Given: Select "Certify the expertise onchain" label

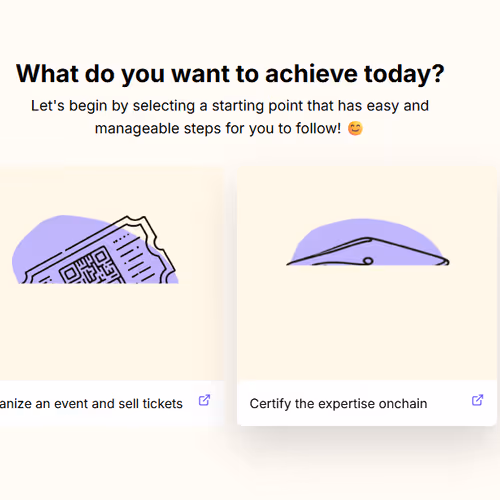Looking at the screenshot, I should [338, 404].
